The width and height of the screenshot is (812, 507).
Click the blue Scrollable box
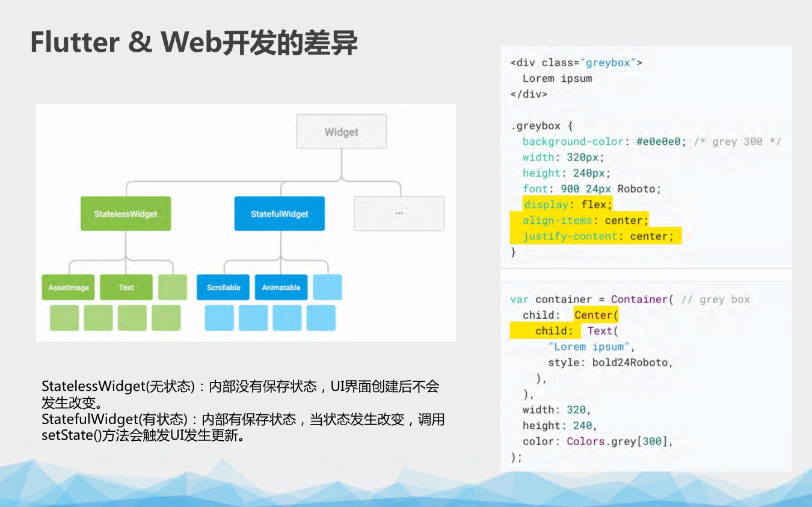point(224,287)
